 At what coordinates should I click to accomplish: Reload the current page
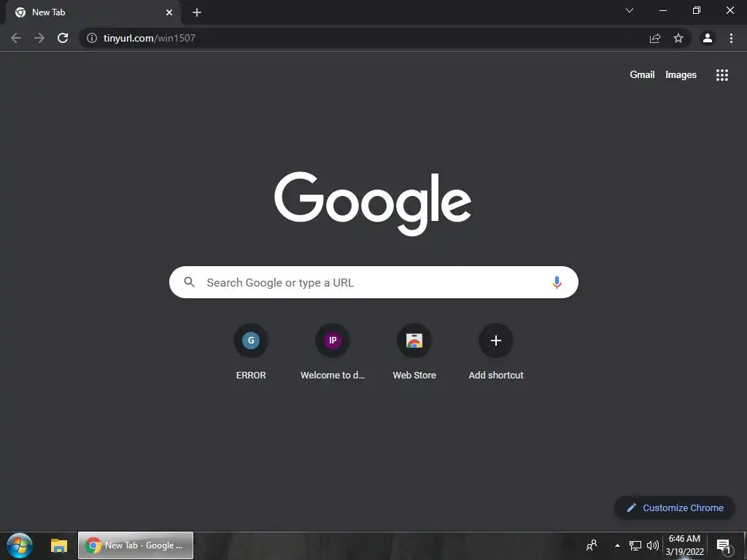click(63, 38)
